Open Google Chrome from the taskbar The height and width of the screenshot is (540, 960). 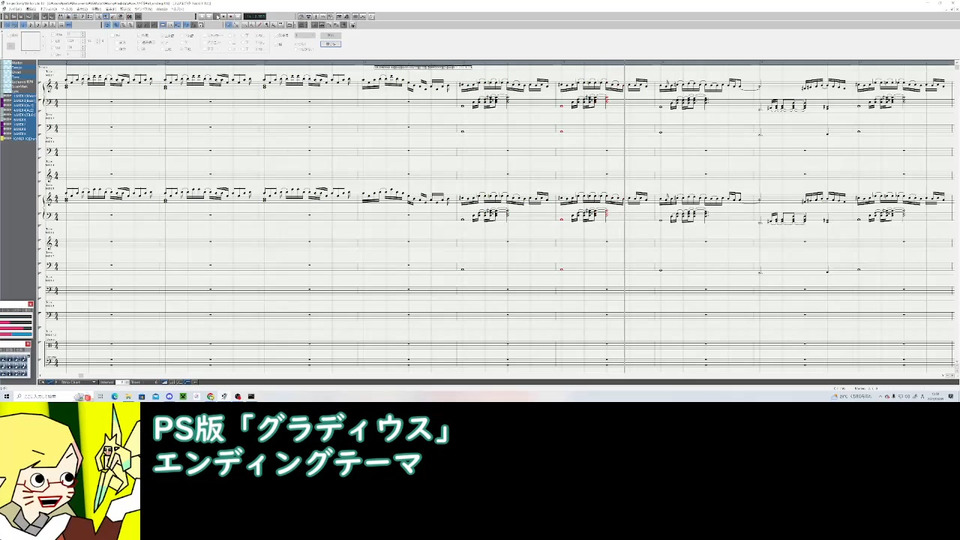coord(210,396)
